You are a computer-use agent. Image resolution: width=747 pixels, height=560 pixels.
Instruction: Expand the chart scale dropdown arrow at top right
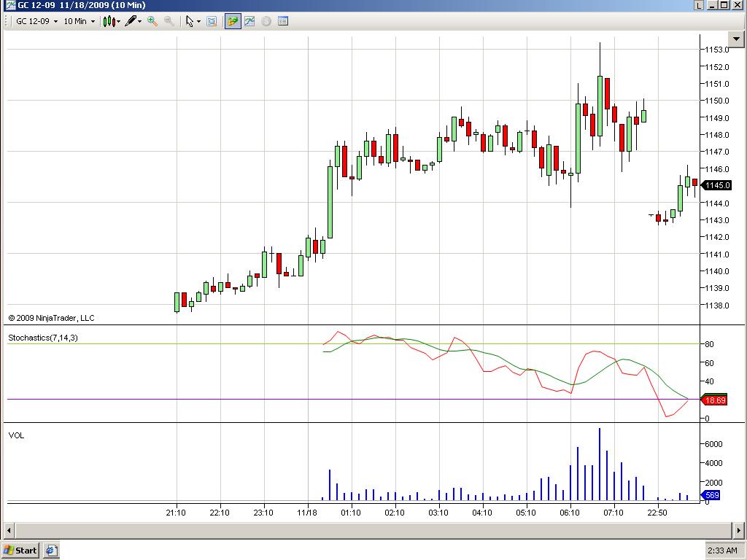pos(737,39)
